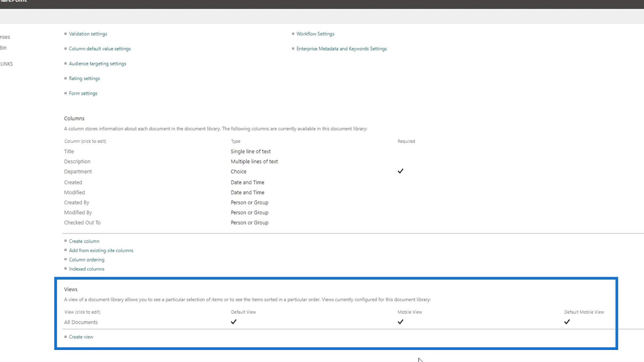Click 'Choice' type cell
644x362 pixels.
239,172
